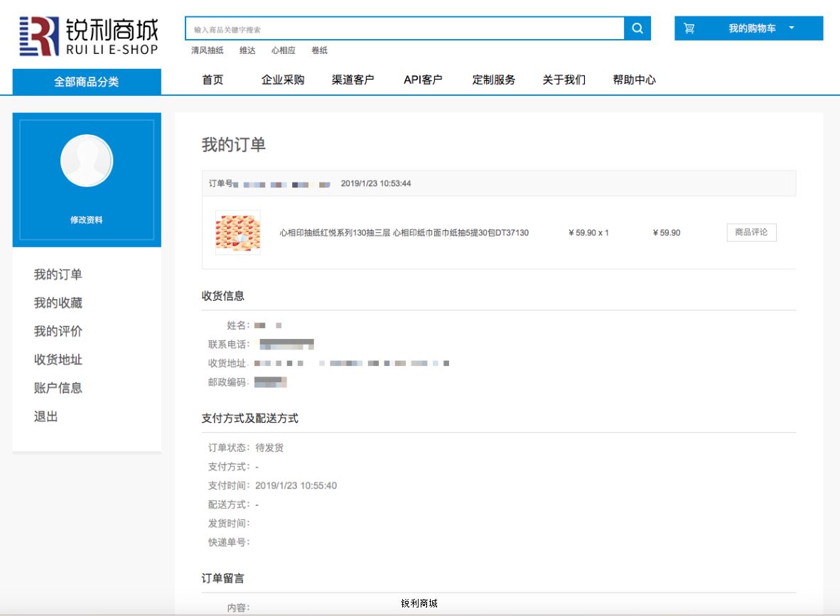
Task: Click 退出 to log out
Action: coord(46,416)
